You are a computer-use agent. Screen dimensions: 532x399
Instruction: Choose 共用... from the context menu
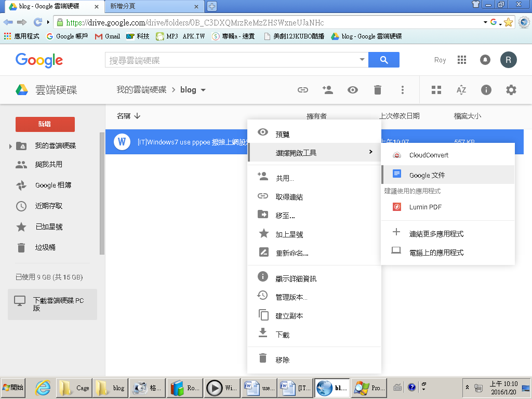[x=314, y=178]
